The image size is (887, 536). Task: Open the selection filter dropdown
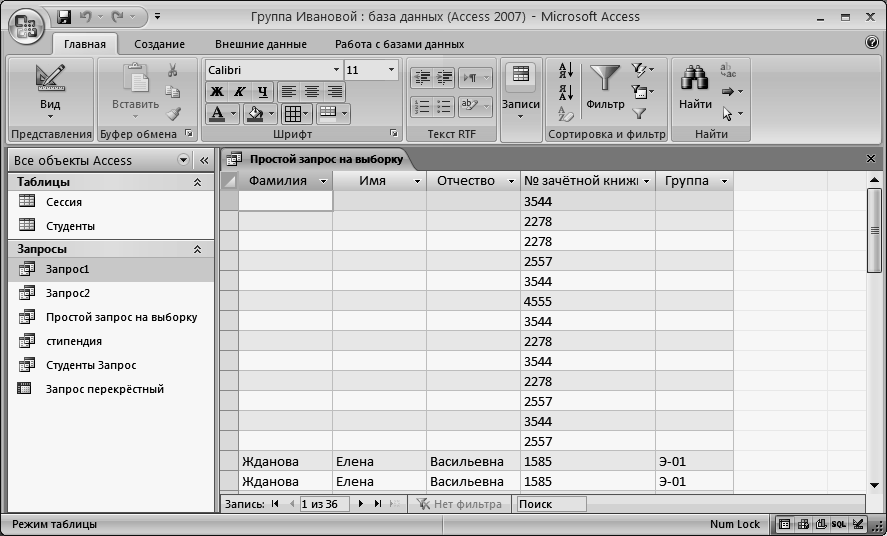click(642, 70)
